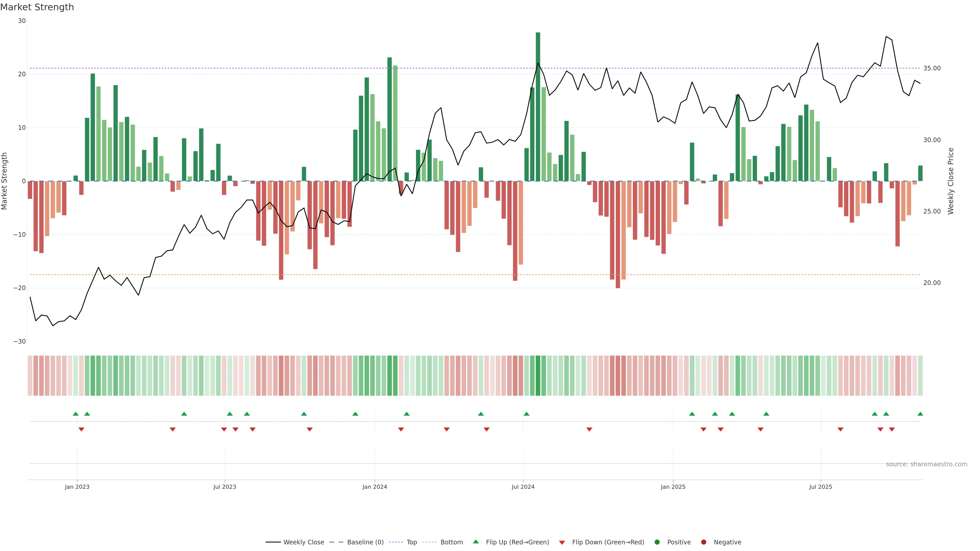Click the leftmost green flip-up triangle marker

coord(75,414)
